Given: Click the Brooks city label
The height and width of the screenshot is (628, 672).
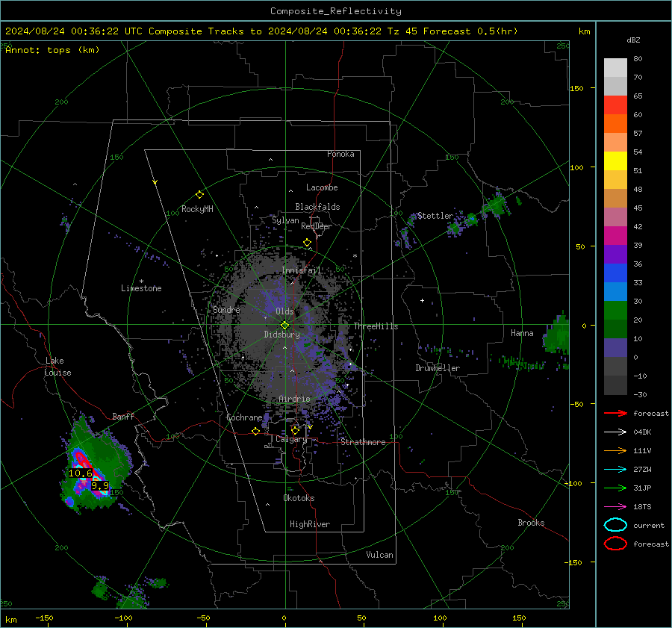Looking at the screenshot, I should tap(531, 523).
